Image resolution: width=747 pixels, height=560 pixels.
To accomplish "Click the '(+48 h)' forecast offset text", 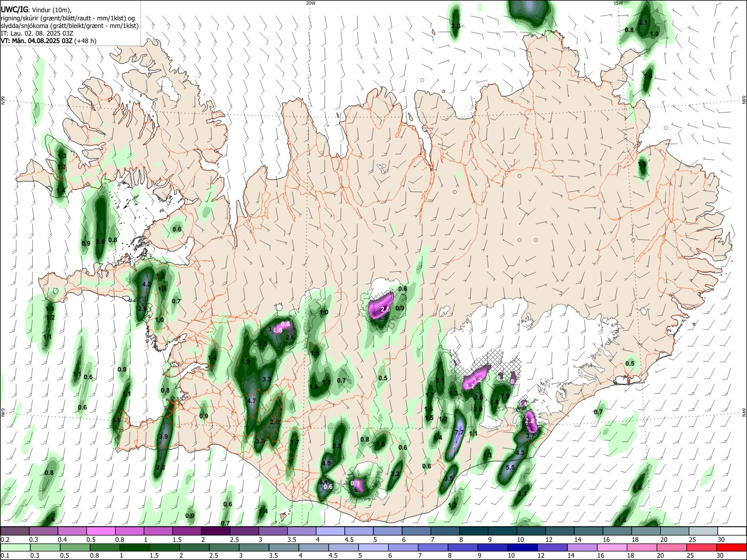I will 85,41.
